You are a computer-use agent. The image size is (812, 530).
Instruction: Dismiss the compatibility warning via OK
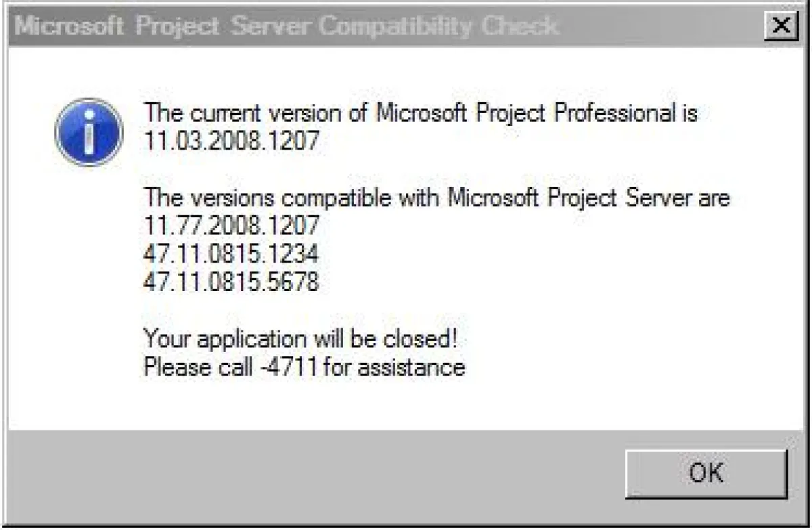pos(706,473)
